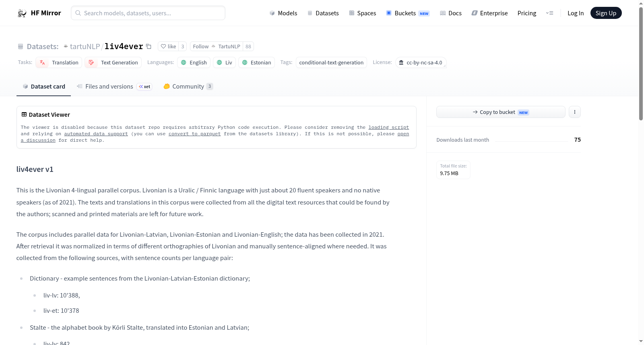Select the Text Generation task tag
644x345 pixels.
click(x=114, y=62)
